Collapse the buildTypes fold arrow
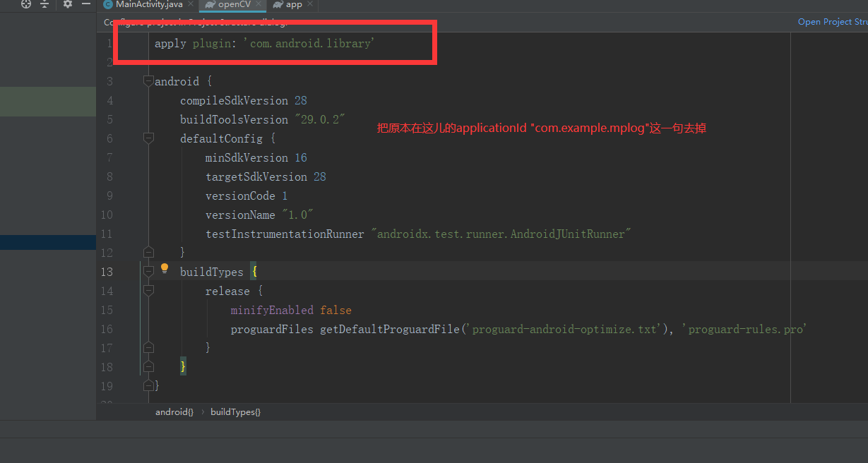 pos(148,271)
